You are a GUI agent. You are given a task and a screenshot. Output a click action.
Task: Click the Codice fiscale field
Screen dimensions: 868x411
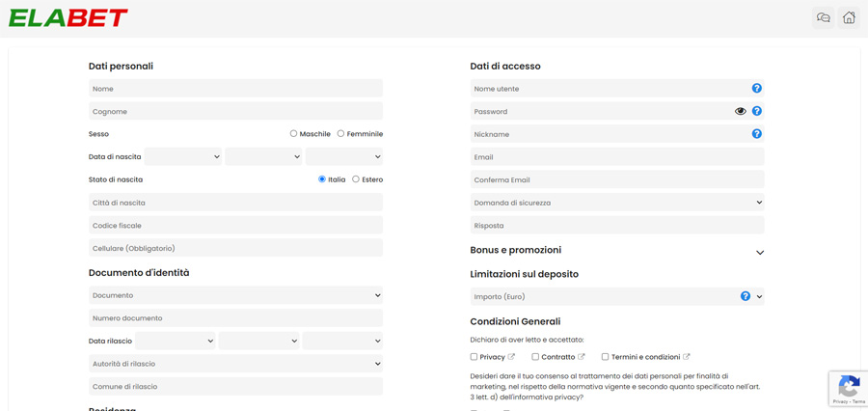(236, 226)
